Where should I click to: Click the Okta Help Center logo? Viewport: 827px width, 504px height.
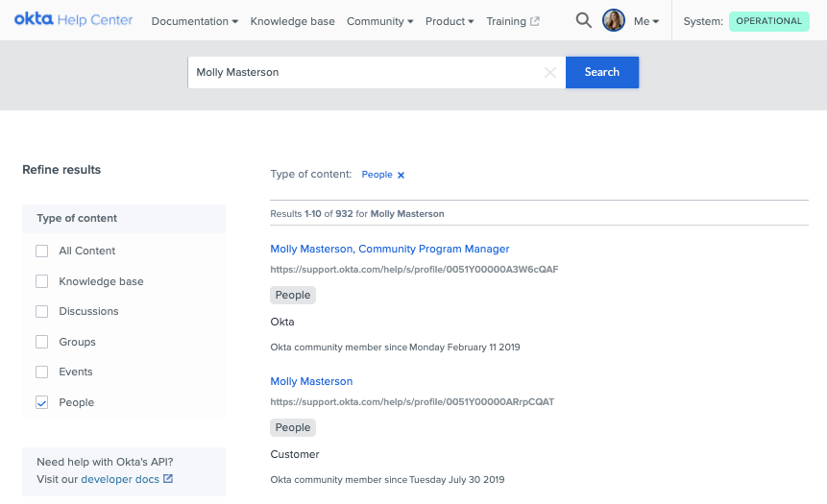pyautogui.click(x=73, y=20)
